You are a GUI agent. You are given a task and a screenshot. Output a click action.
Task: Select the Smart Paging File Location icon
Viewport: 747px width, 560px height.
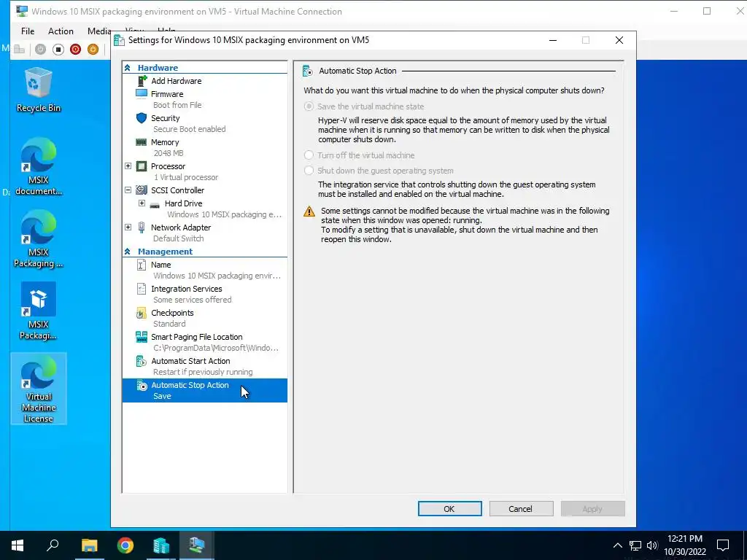click(142, 337)
